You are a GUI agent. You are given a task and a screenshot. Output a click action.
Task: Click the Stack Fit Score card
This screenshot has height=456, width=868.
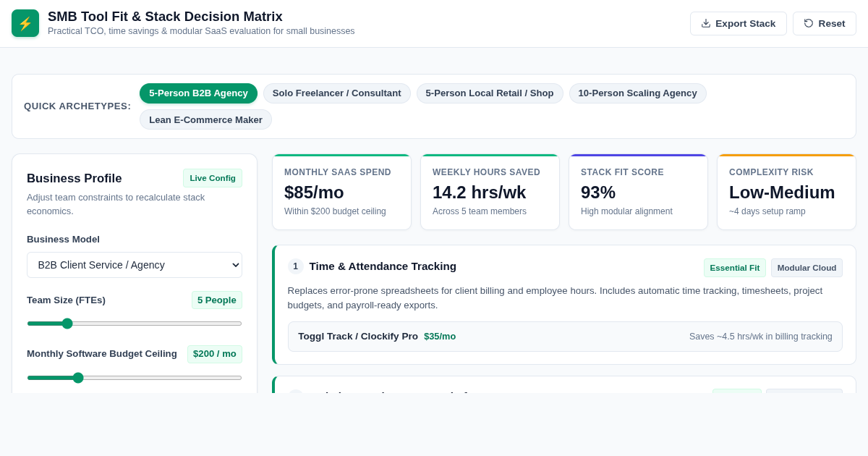[638, 192]
